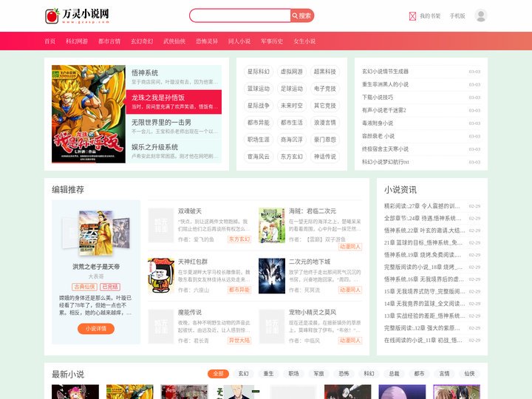Choose the 电子竞技 category tag
Screen dimensions: 532x399
click(324, 89)
